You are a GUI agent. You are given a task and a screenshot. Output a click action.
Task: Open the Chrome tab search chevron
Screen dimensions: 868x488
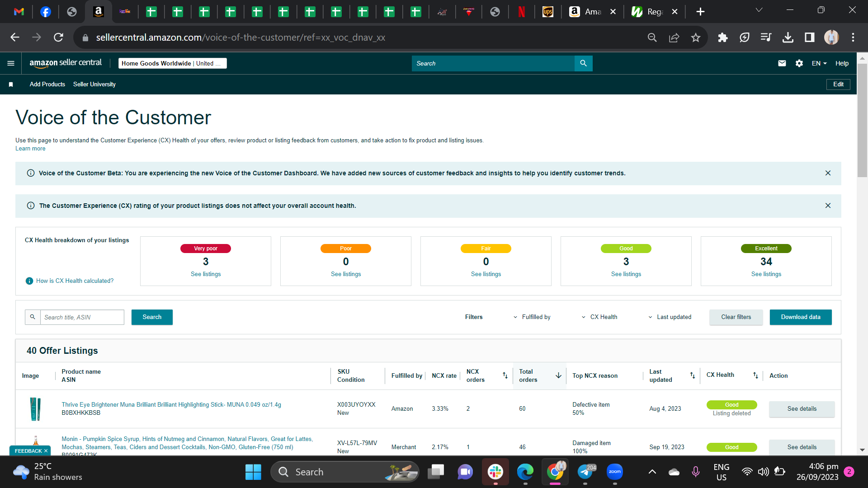coord(759,10)
